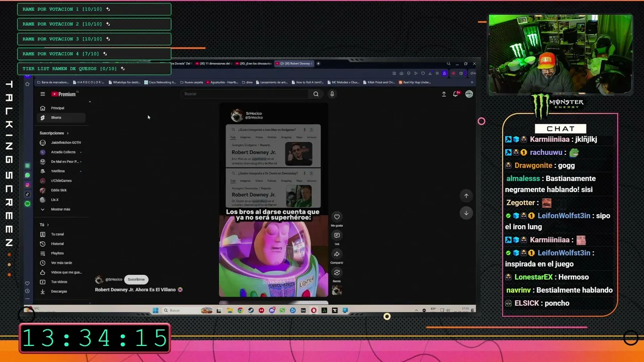Open SrHocico avatar atop the Short

coord(236,116)
